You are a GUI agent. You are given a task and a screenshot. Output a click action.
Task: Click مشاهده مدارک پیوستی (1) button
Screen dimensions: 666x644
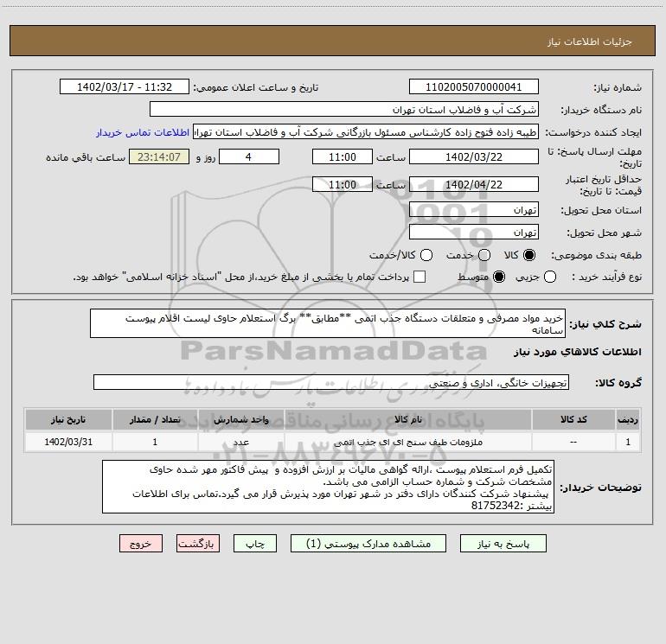(368, 544)
